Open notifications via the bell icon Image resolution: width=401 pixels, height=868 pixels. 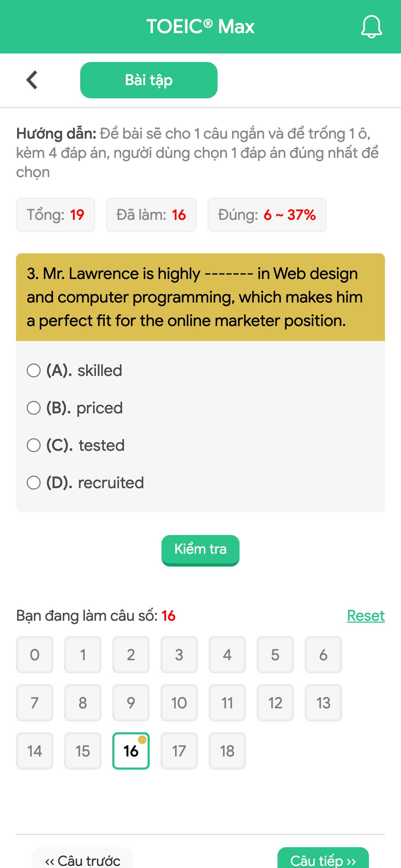pos(371,27)
